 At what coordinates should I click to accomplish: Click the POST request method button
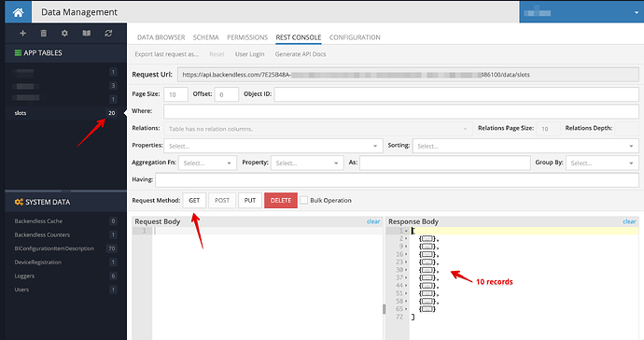[222, 200]
